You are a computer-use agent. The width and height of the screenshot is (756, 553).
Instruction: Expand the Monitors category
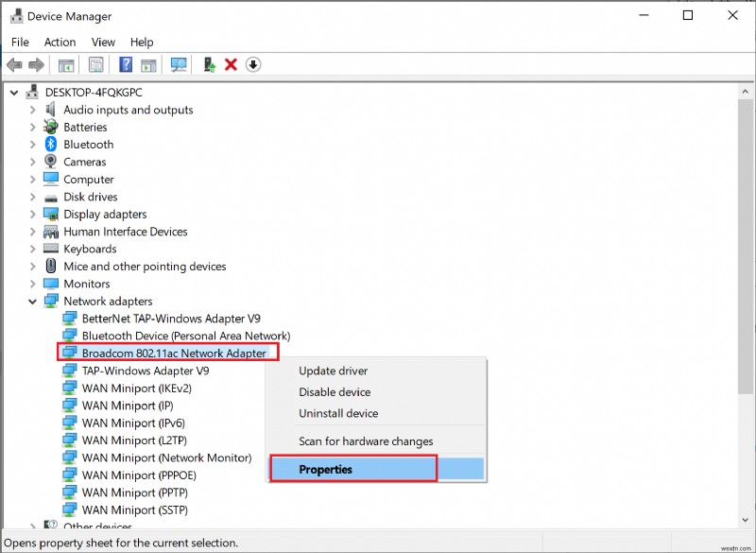point(32,284)
